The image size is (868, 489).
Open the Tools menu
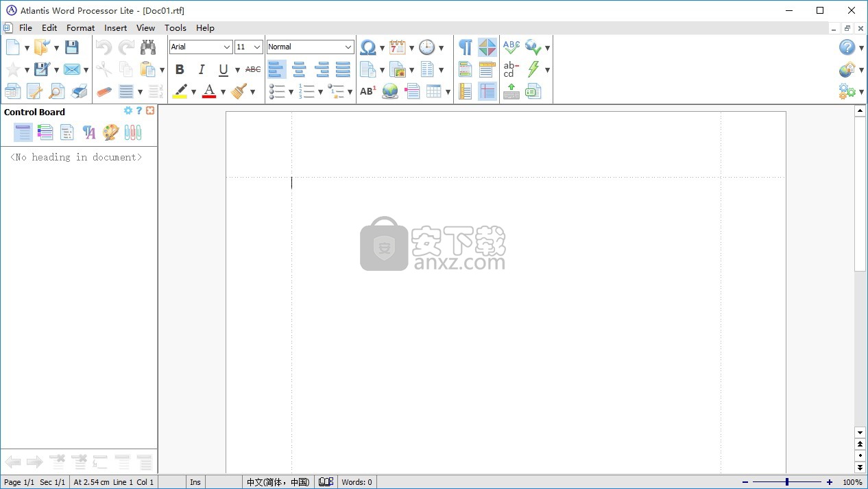pyautogui.click(x=176, y=28)
